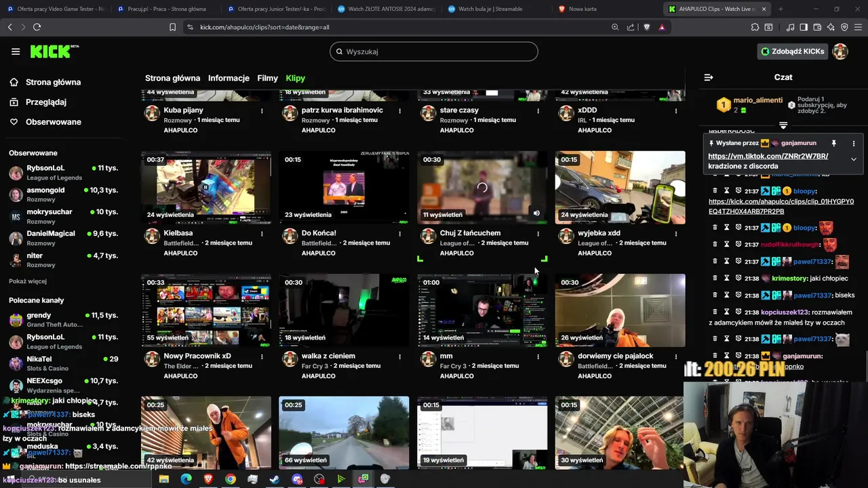Delete rudolfikkrulhowgh's chat message
This screenshot has height=488, width=868.
coord(715,245)
